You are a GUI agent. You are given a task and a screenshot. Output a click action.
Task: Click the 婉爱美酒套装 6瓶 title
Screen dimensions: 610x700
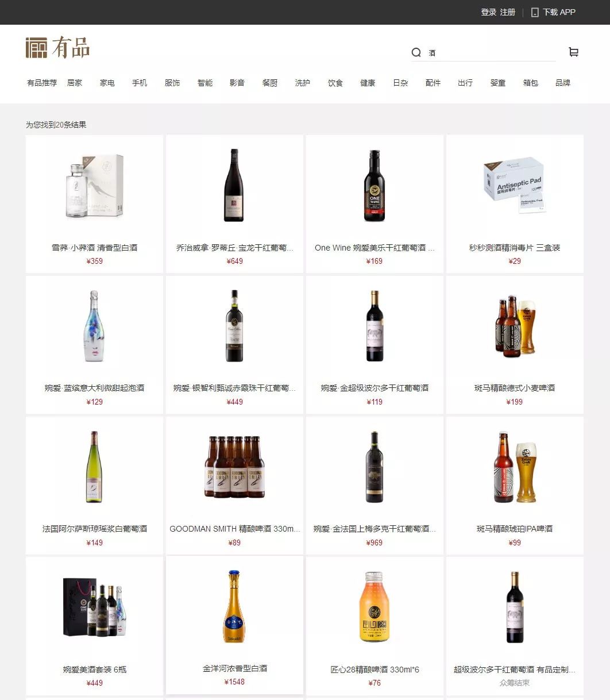(x=94, y=670)
